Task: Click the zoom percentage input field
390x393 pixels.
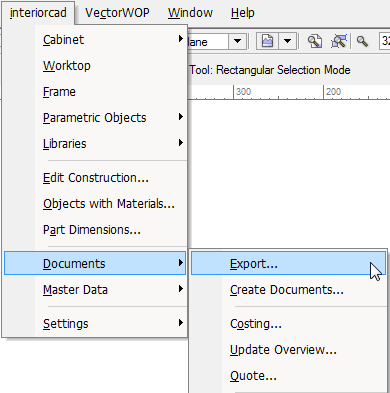Action: (x=384, y=41)
